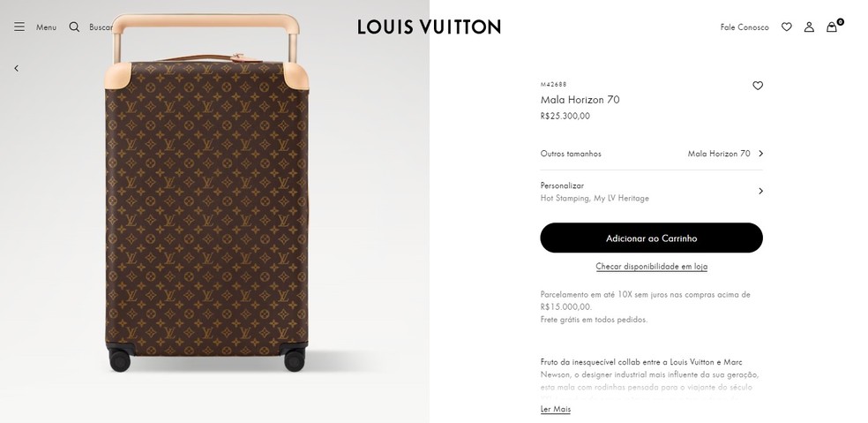Click the Buscar search label
The width and height of the screenshot is (868, 423).
pyautogui.click(x=101, y=27)
